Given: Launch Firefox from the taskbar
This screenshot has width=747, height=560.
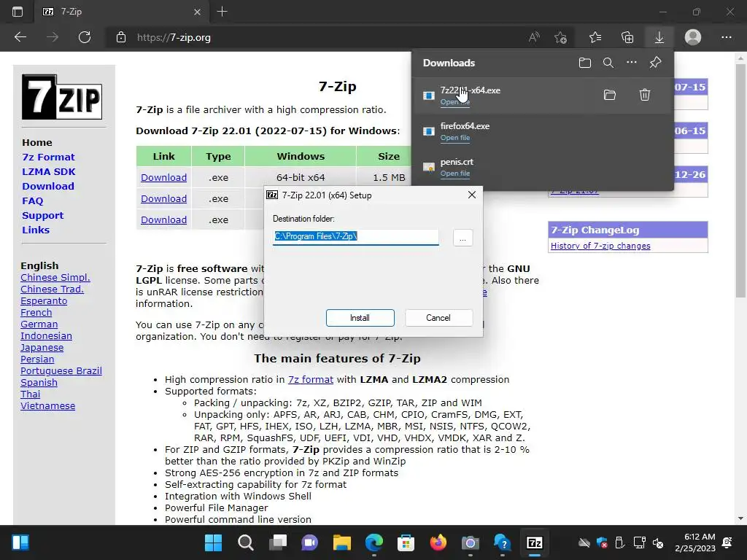Looking at the screenshot, I should (x=438, y=542).
